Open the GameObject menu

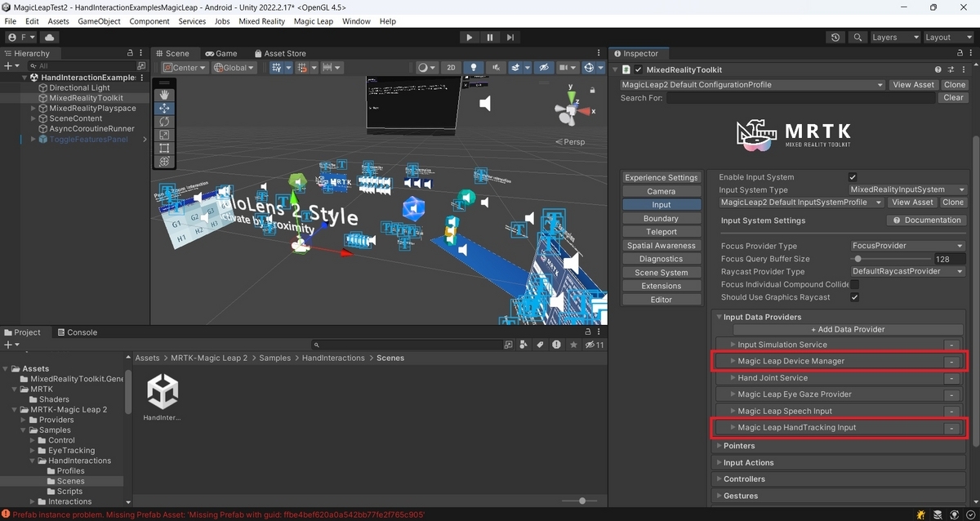tap(99, 21)
